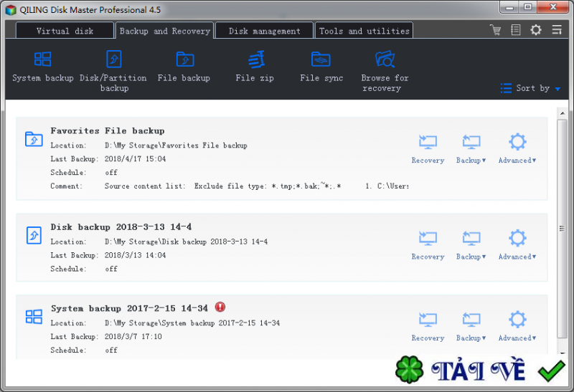
Task: Click the scrollbar down arrow
Action: tap(563, 353)
